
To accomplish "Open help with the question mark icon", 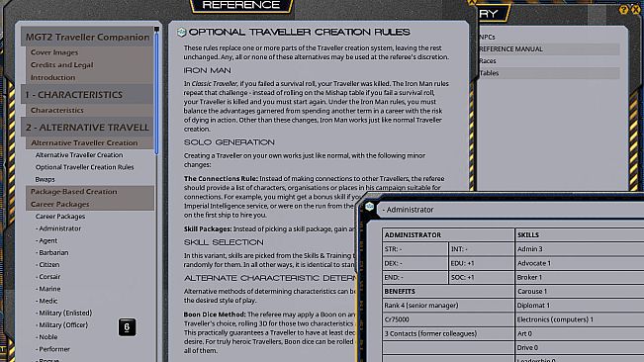I will [x=623, y=10].
